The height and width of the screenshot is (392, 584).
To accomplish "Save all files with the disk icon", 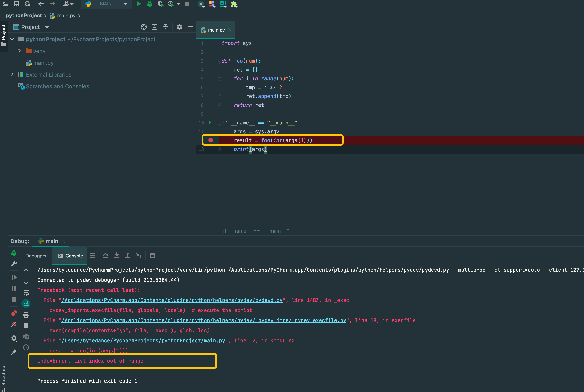I will click(16, 4).
